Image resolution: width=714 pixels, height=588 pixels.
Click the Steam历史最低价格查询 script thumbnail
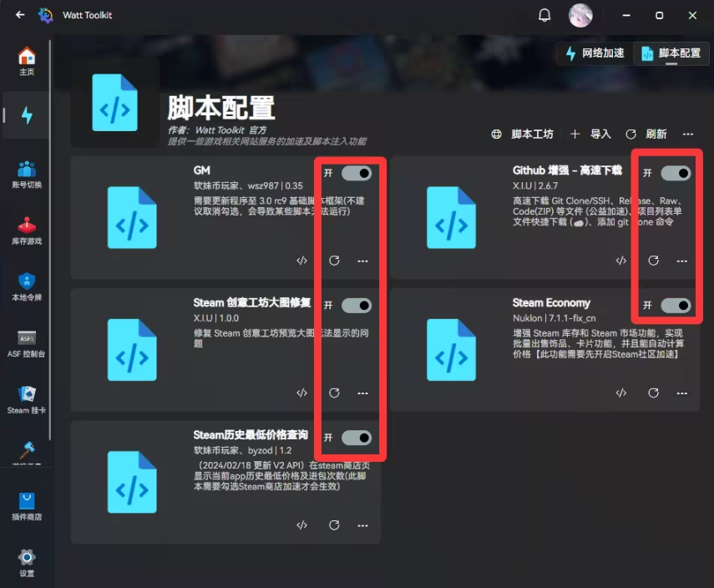(132, 482)
